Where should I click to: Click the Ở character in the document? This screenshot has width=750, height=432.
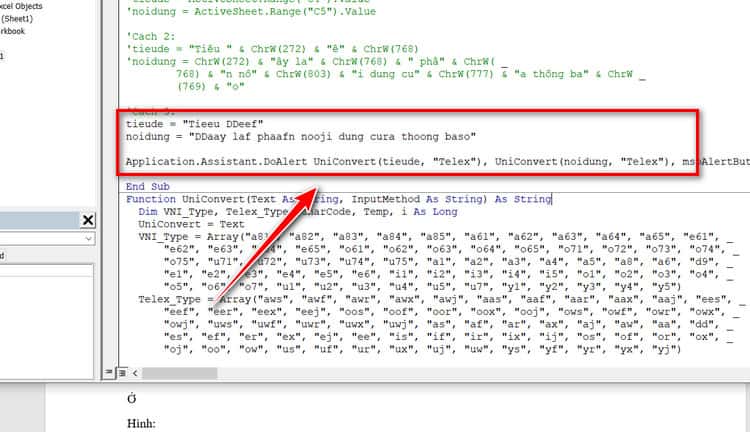(132, 398)
